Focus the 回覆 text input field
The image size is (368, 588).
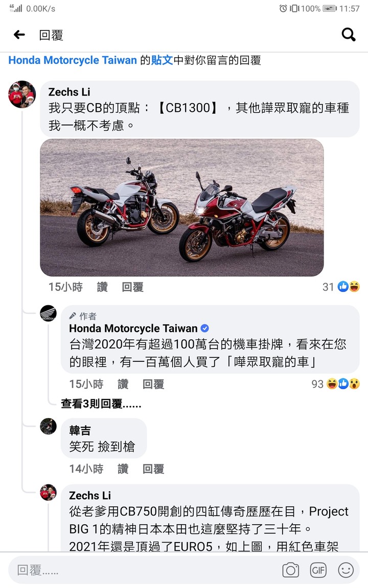143,570
